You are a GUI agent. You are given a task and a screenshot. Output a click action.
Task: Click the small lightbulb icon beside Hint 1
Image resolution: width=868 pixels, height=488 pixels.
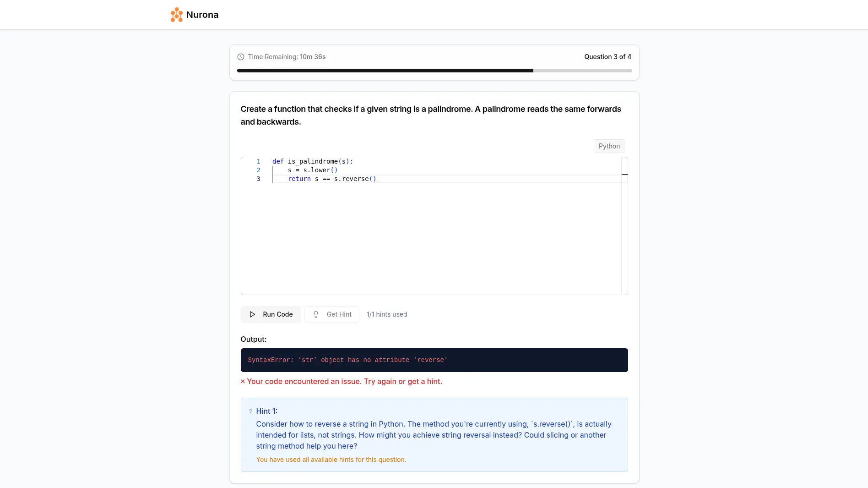(250, 411)
